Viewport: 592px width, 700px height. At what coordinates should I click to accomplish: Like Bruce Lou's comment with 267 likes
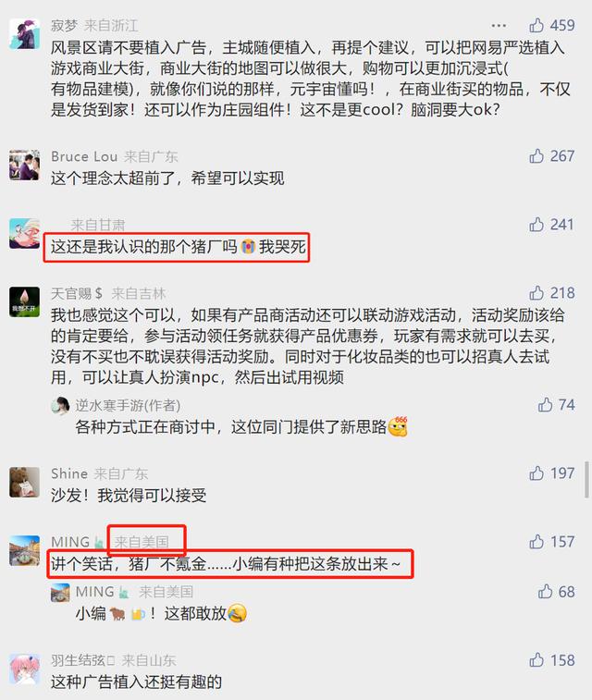pos(536,155)
